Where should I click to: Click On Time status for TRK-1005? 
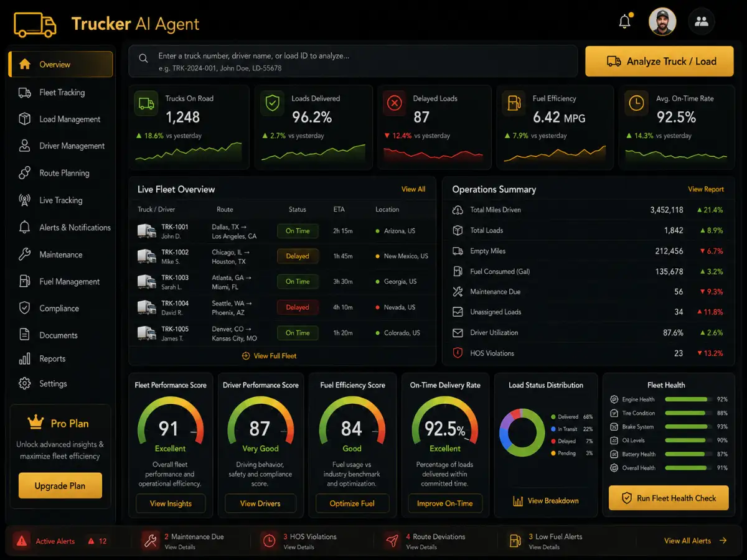(x=298, y=333)
